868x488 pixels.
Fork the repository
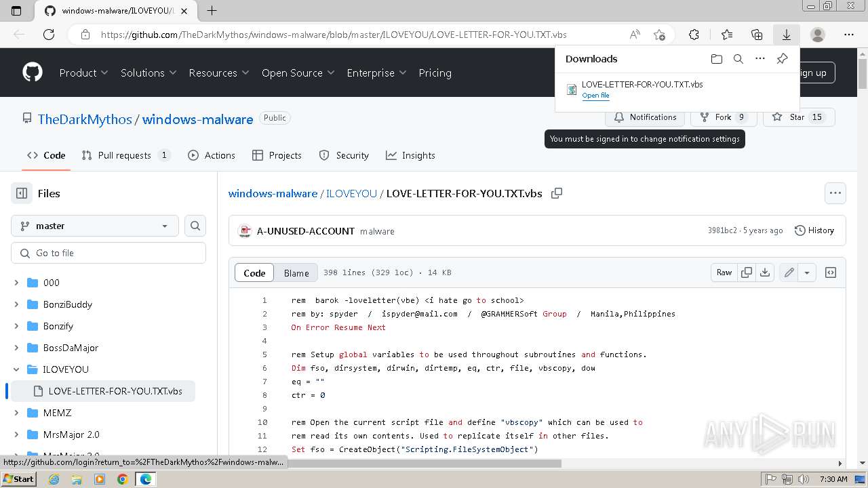click(x=724, y=117)
